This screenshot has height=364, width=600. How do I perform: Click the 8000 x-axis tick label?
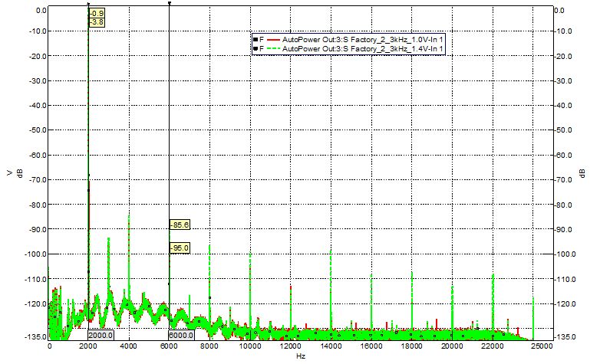point(209,346)
